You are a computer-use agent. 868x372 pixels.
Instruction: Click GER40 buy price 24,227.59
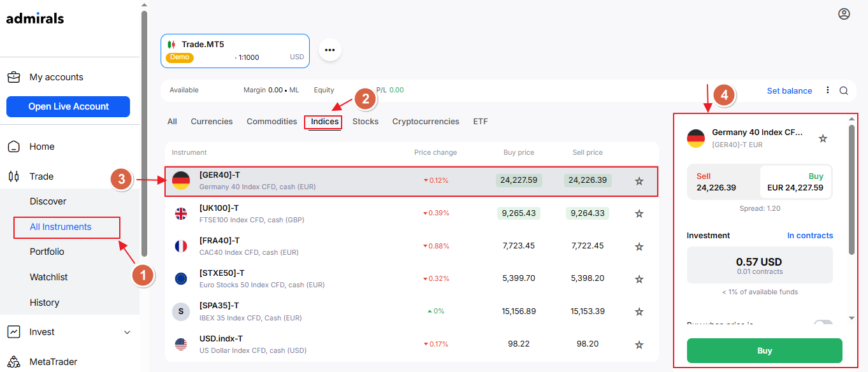[x=519, y=180]
